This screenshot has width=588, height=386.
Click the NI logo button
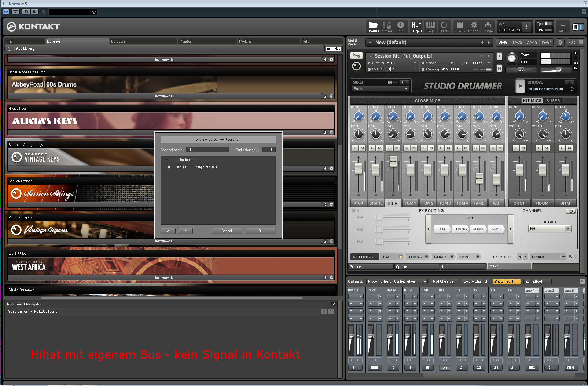[578, 27]
